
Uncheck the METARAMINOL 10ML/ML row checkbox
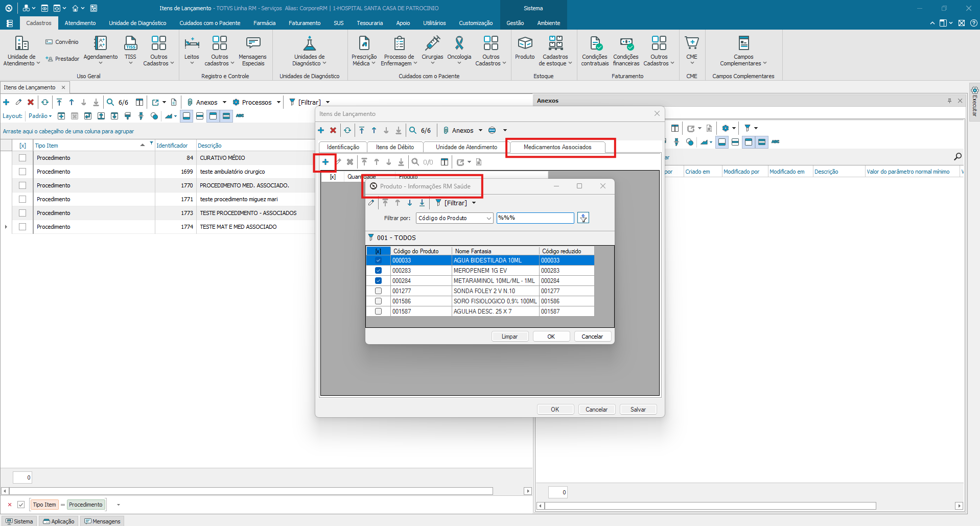(x=378, y=281)
